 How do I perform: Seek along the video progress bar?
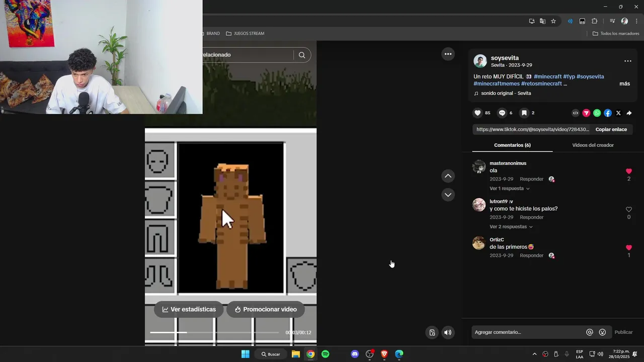click(214, 332)
